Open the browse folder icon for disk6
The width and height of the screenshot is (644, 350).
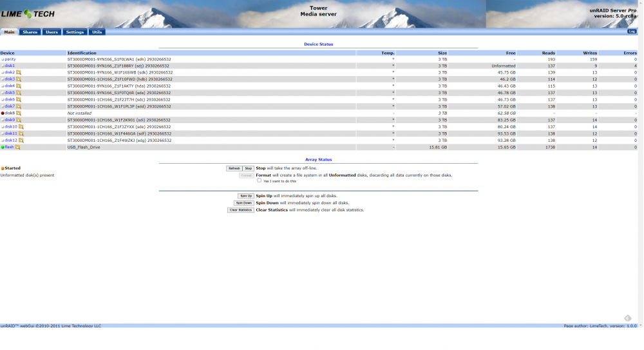(x=19, y=99)
